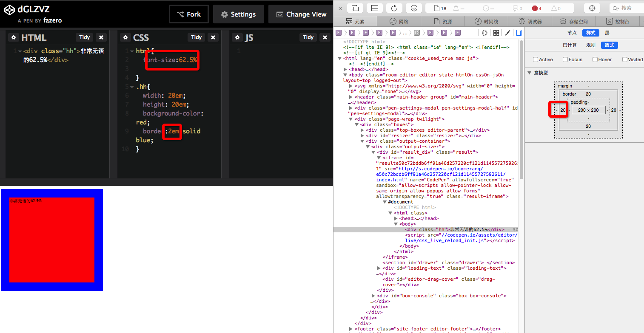Tidy the JS code
The height and width of the screenshot is (333, 644).
click(x=308, y=37)
